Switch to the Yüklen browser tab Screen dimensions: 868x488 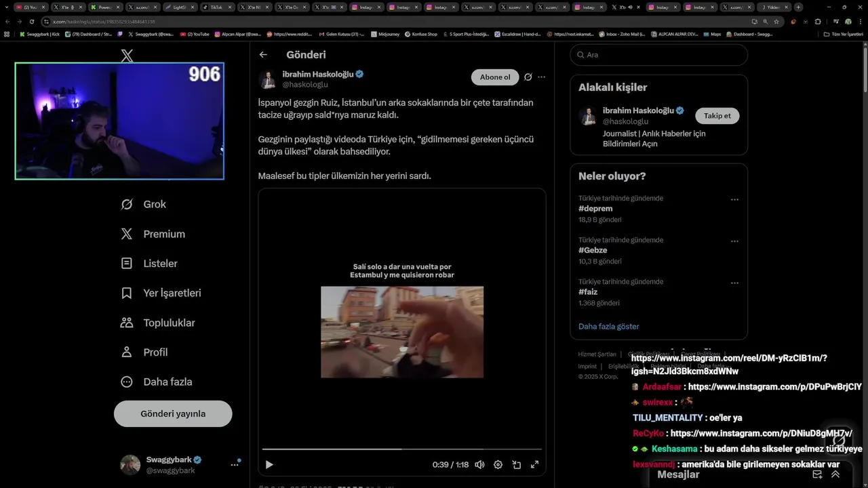774,7
